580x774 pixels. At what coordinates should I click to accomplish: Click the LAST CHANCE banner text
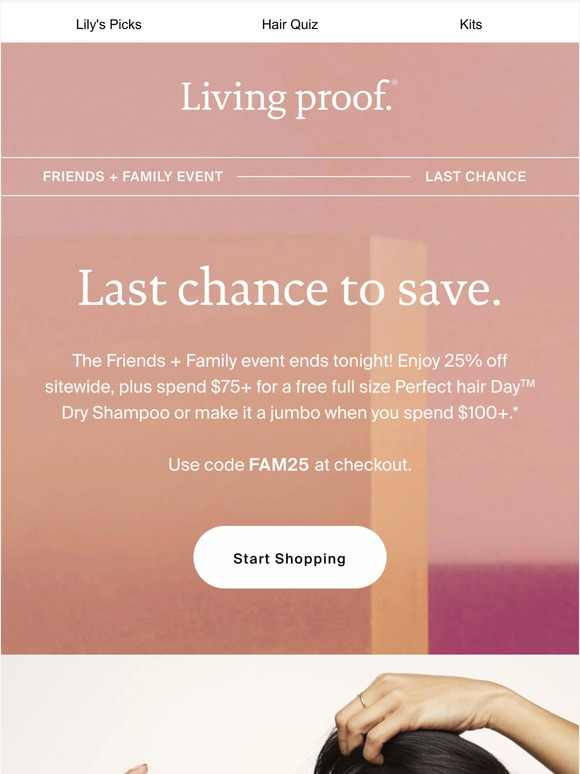476,176
